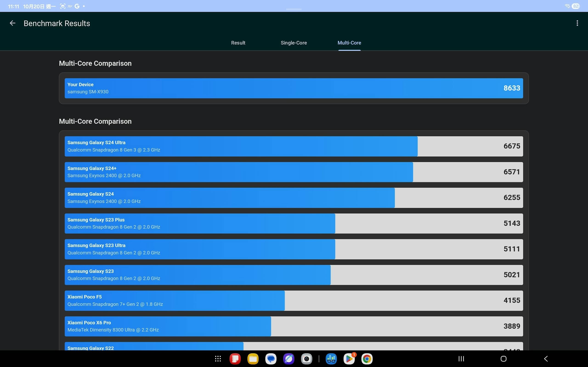The height and width of the screenshot is (367, 588).
Task: Select the Multi-Core tab
Action: click(x=349, y=43)
